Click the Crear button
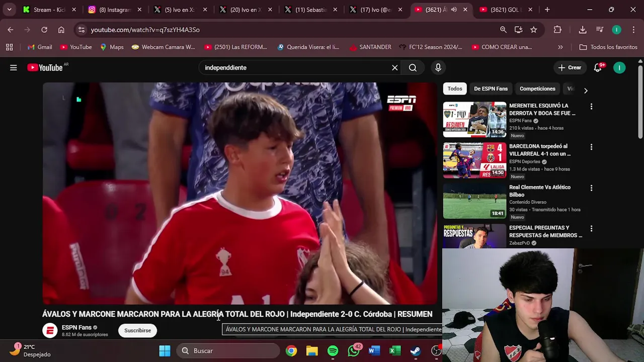 click(569, 67)
